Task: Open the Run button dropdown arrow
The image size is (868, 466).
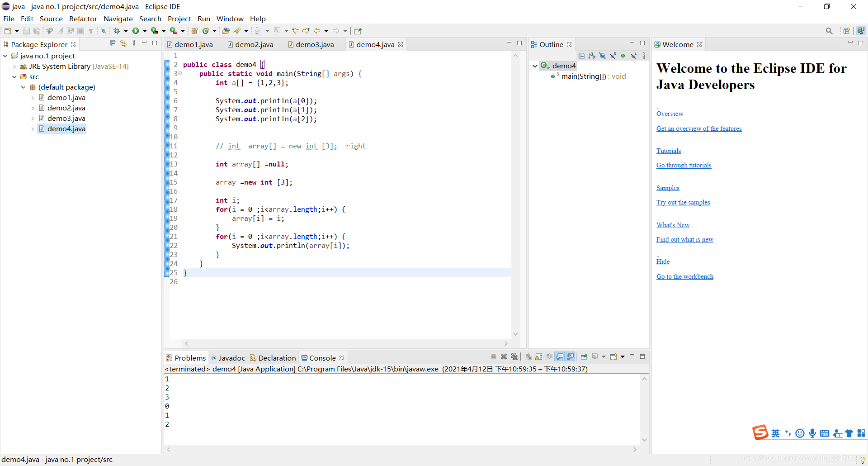Action: tap(145, 31)
